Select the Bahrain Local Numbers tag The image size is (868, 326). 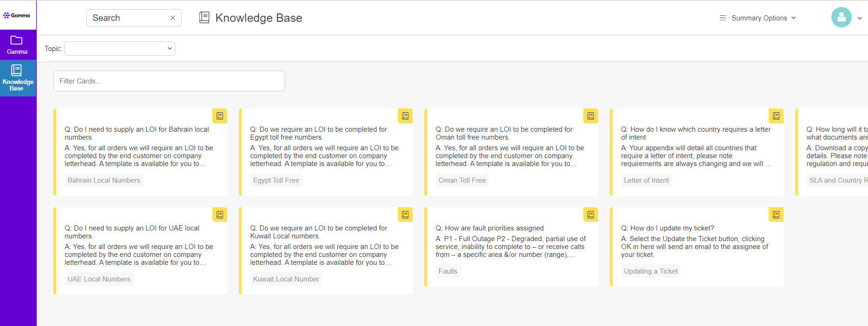tap(104, 180)
